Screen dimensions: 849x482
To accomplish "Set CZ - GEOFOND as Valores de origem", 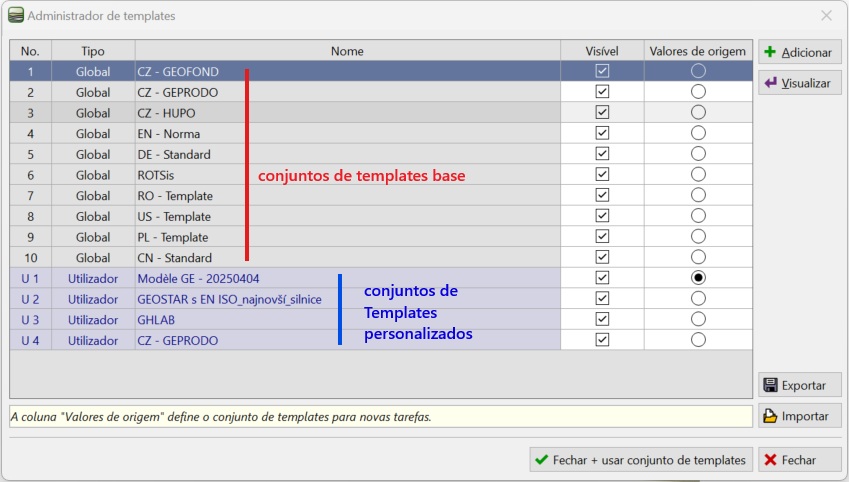I will (x=698, y=71).
